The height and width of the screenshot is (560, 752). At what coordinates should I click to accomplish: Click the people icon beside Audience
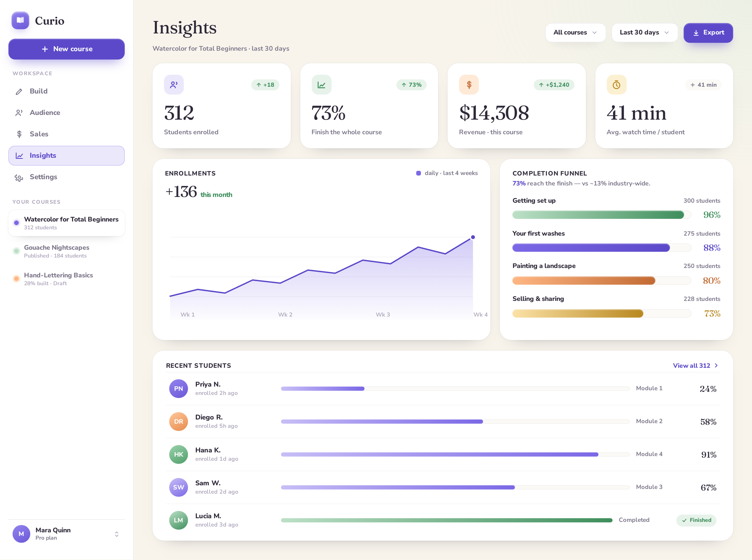click(19, 113)
